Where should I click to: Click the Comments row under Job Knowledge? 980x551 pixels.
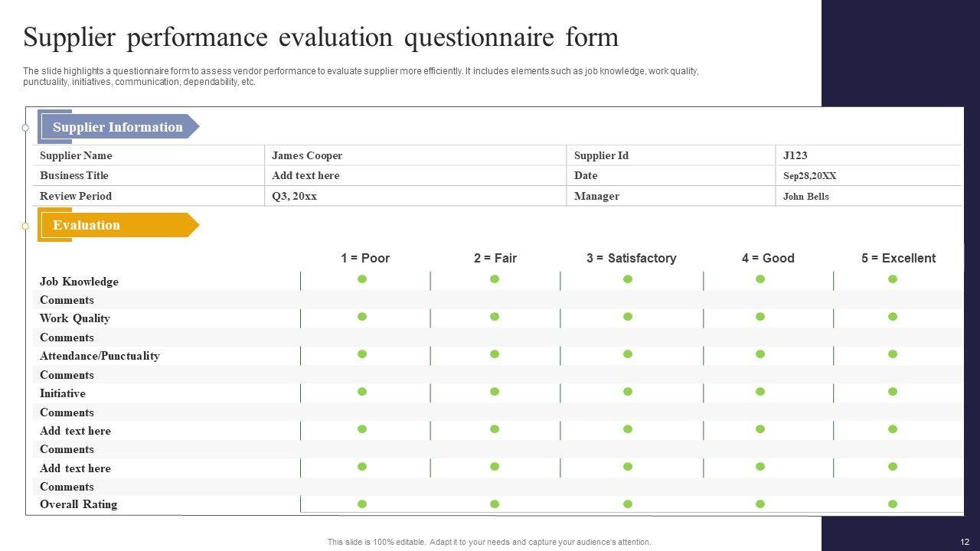tap(67, 300)
